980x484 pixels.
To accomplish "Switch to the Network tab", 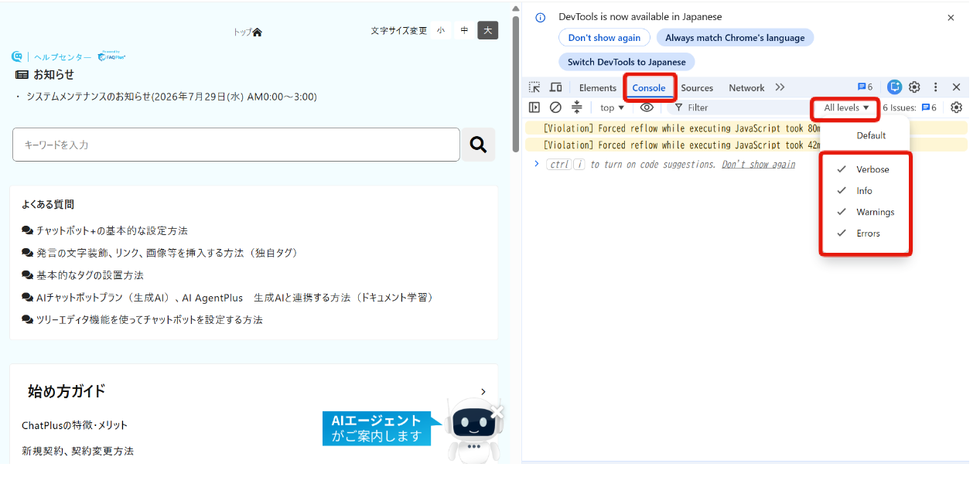I will tap(746, 87).
